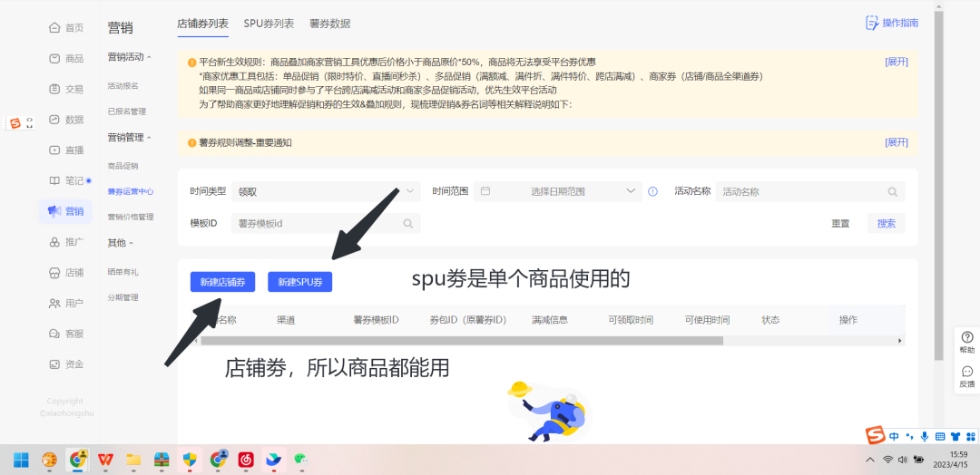Click the info icon beside 时间范围
This screenshot has height=475, width=980.
pyautogui.click(x=653, y=191)
